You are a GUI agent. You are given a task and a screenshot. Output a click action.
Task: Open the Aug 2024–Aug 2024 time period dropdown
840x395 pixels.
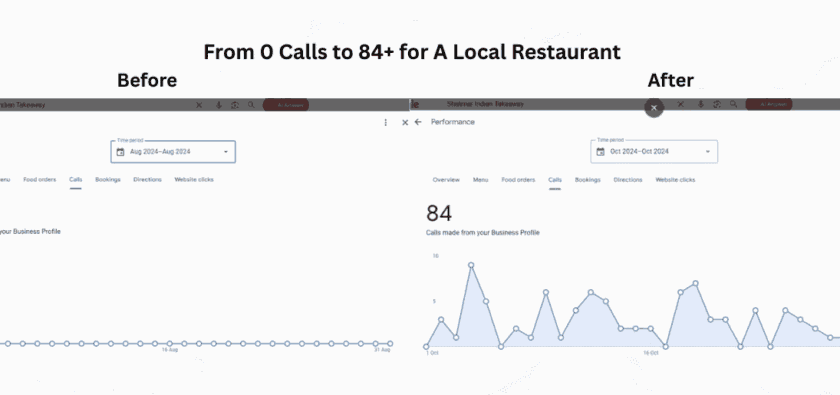(173, 152)
